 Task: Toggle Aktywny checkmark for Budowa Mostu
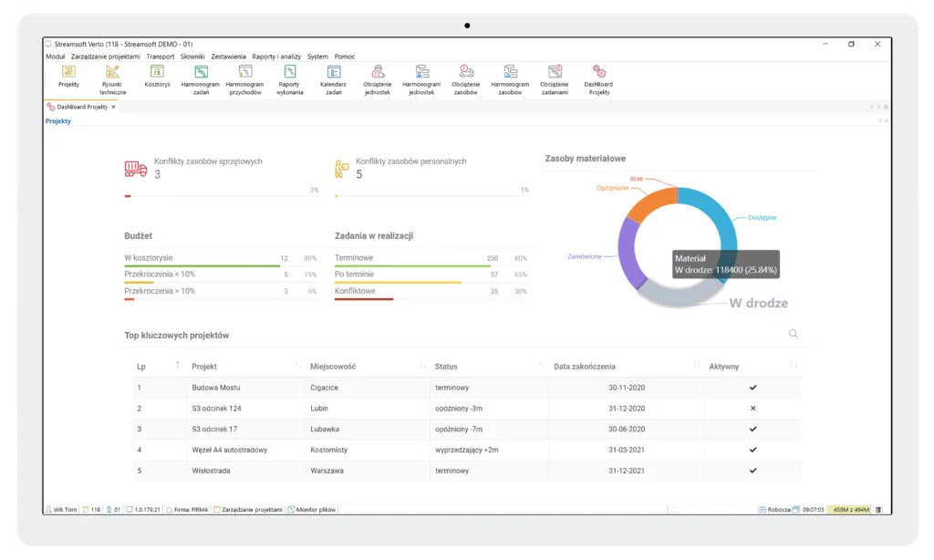pos(752,388)
